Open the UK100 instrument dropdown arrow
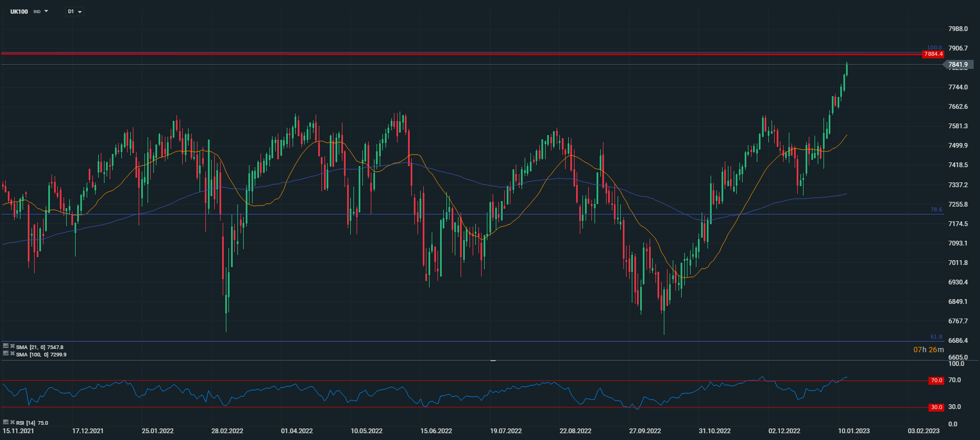This screenshot has width=980, height=440. [x=46, y=11]
